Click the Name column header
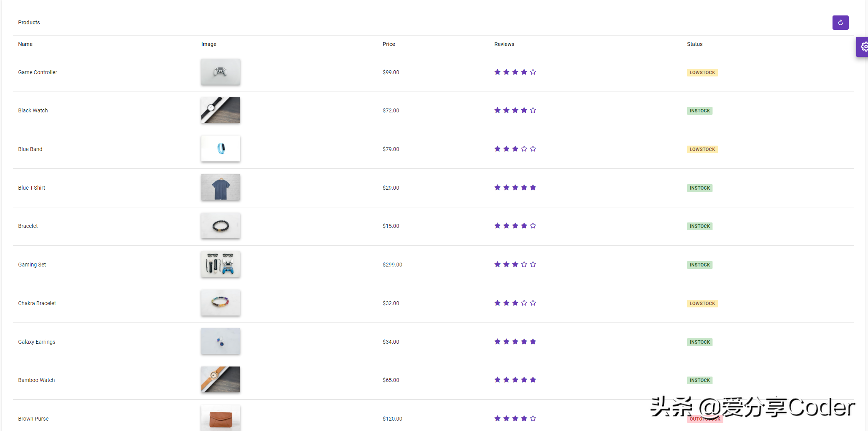 click(x=25, y=44)
